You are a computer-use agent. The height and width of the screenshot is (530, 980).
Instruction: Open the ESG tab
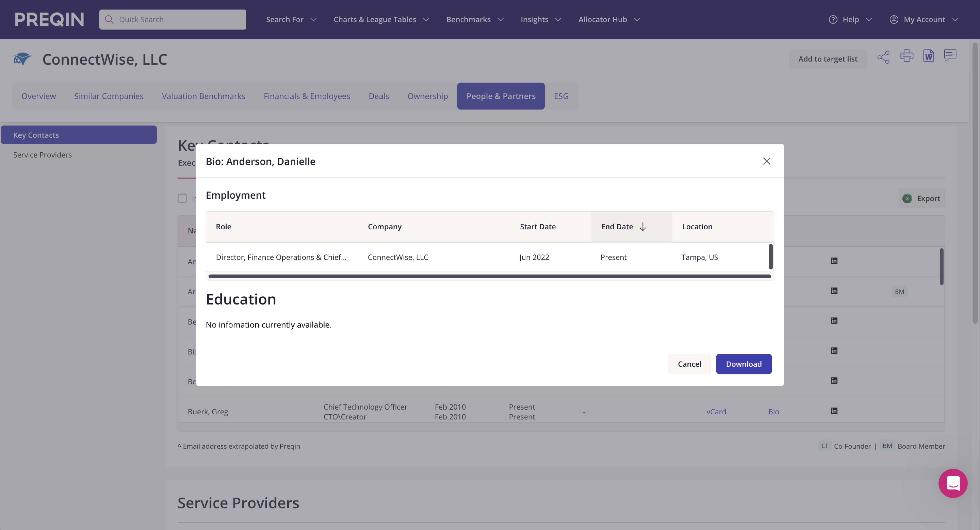coord(561,96)
